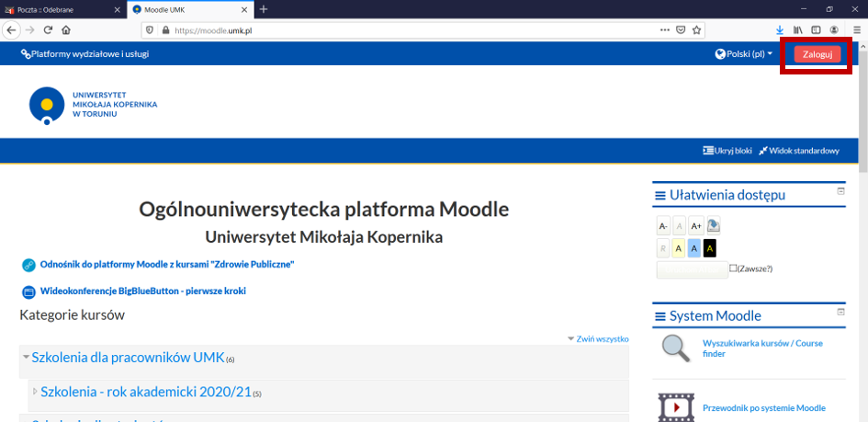Close the Poczta :: Odebrane tab
Screen dimensions: 868x422
click(x=117, y=9)
